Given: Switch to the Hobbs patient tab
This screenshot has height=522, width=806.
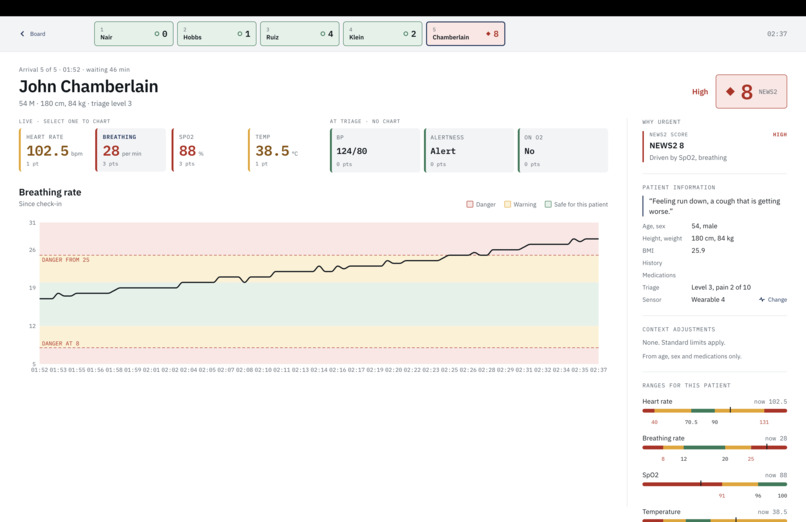Looking at the screenshot, I should [216, 34].
